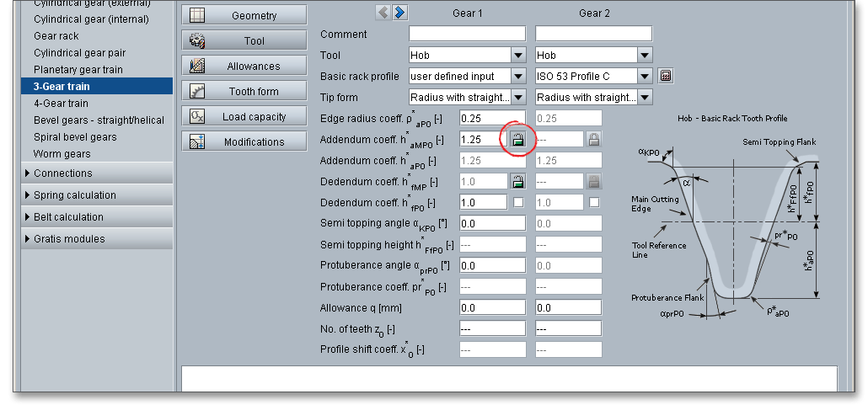This screenshot has height=405, width=868.
Task: Toggle Gear 1 addendum coeff. haMP0 lock
Action: [517, 139]
